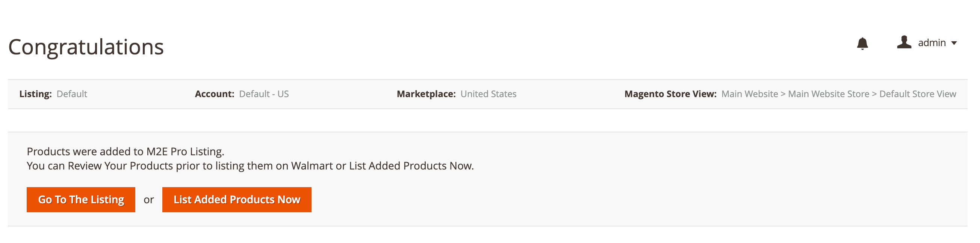Click Main Website Store breadcrumb entry
Viewport: 980px width, 243px height.
(x=828, y=94)
